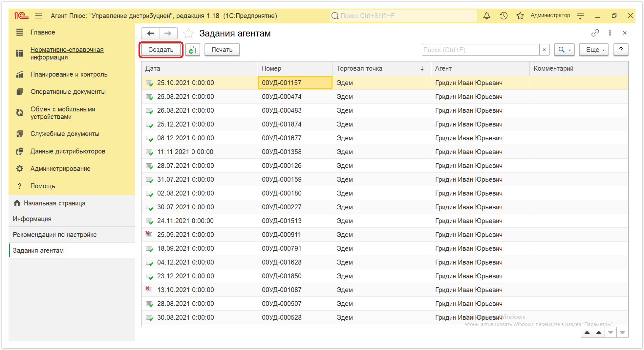Open Администрирование section

(60, 169)
